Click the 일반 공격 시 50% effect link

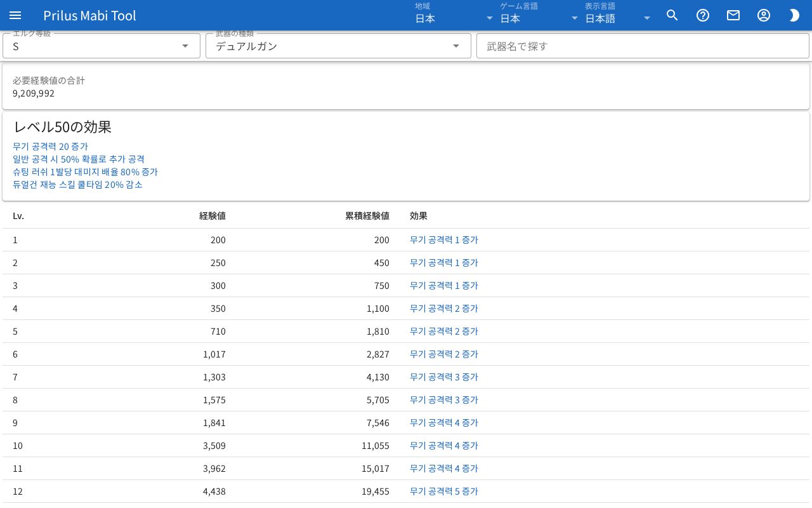(x=79, y=159)
